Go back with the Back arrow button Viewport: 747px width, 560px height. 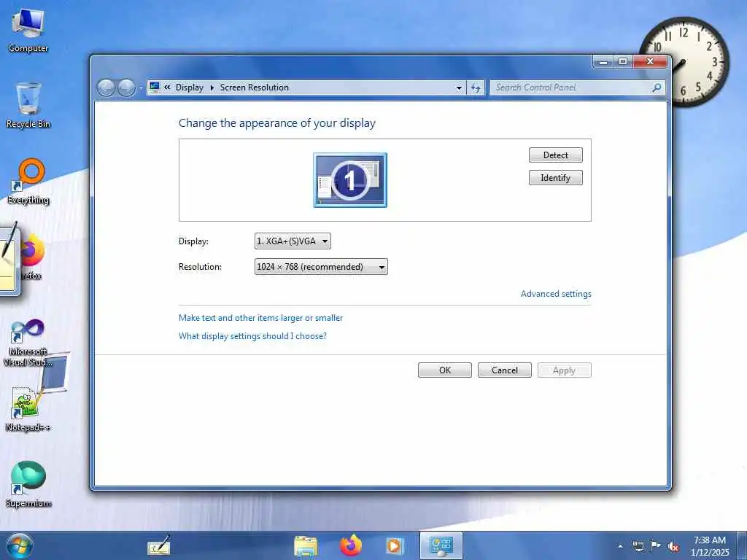(x=106, y=87)
